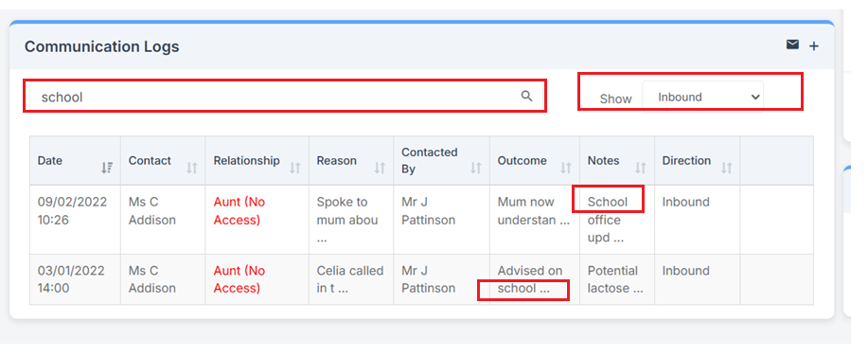The height and width of the screenshot is (357, 868).
Task: Sort by Contacted By column icon
Action: [x=476, y=168]
